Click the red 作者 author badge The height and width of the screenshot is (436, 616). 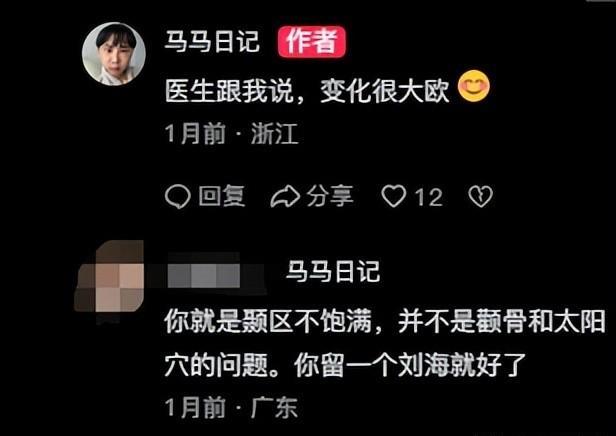[312, 42]
